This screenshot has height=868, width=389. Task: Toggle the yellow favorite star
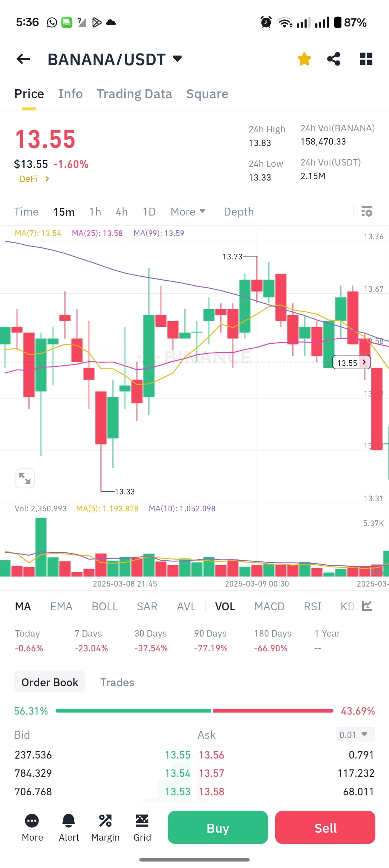304,59
